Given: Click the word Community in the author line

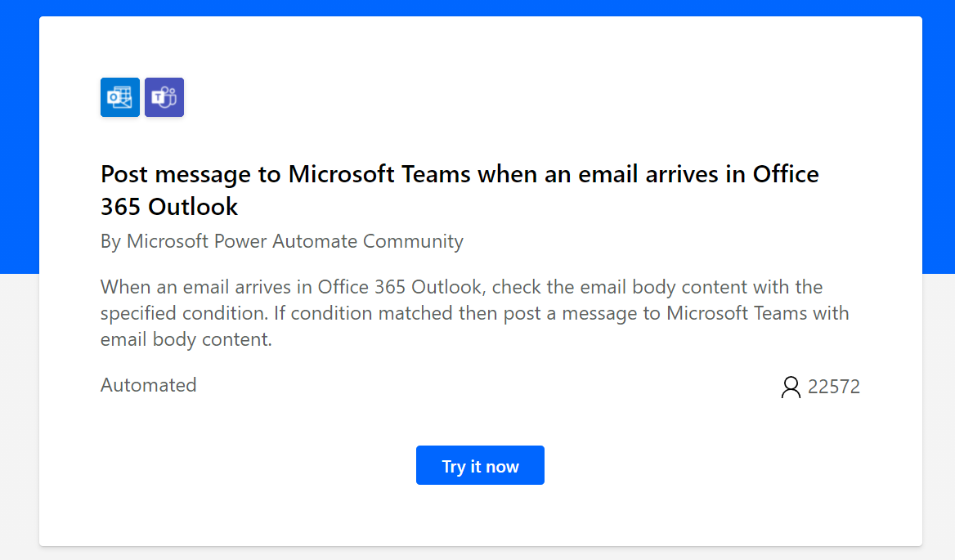Looking at the screenshot, I should [413, 241].
